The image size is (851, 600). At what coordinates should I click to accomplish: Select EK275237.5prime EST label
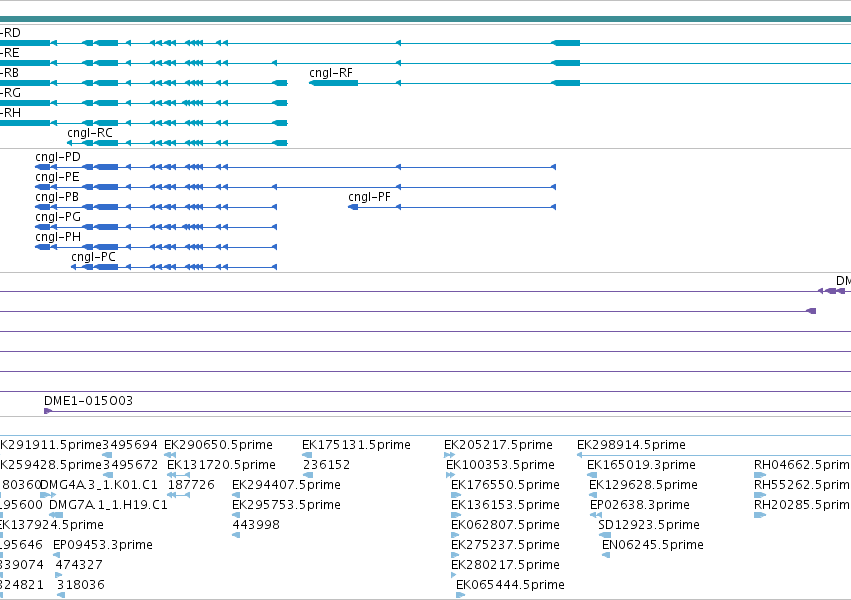point(505,545)
